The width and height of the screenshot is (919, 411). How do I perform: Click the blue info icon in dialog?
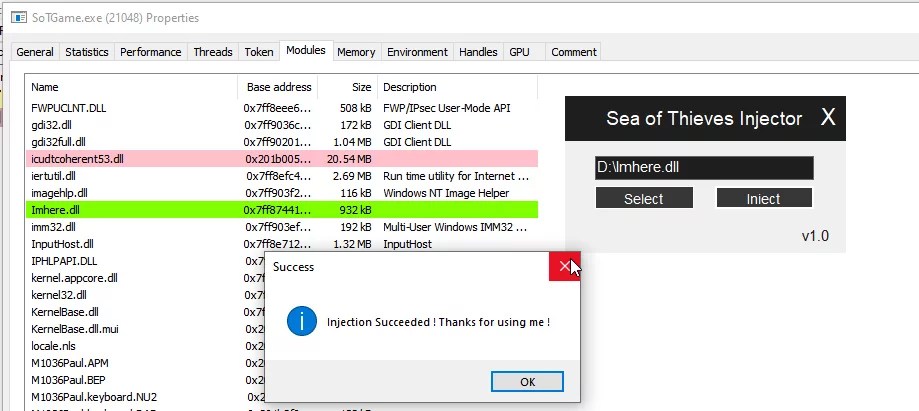(x=302, y=321)
